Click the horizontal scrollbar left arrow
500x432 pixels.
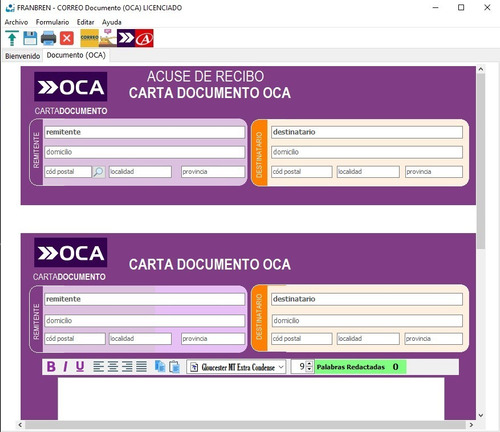tap(20, 425)
